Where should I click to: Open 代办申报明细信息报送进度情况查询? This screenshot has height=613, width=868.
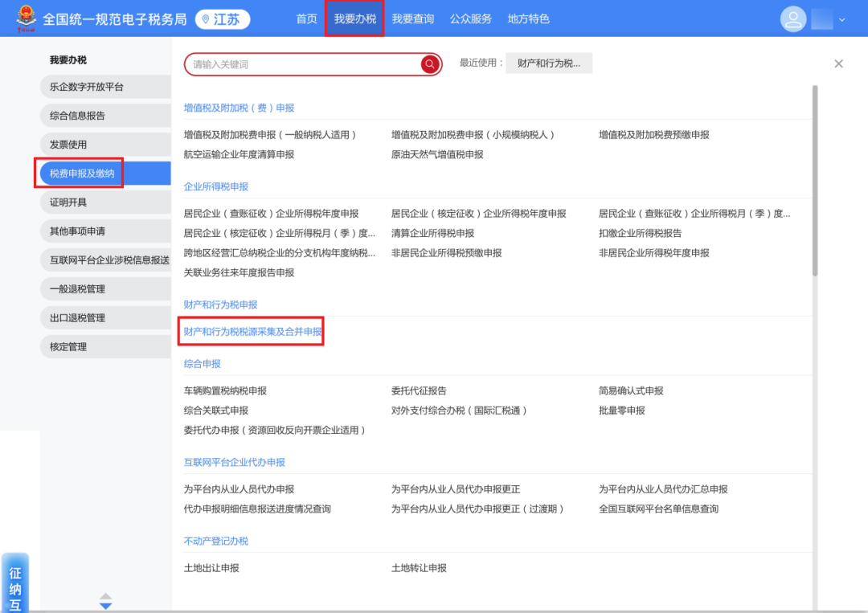tap(257, 509)
